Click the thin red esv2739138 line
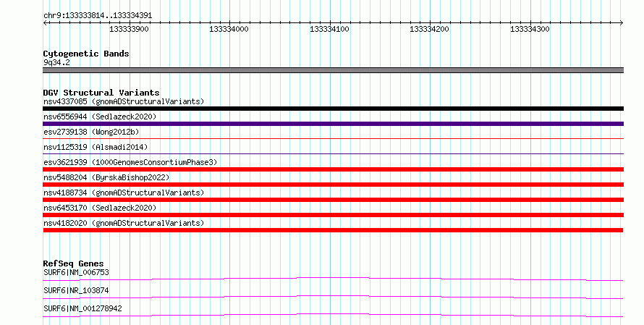Image resolution: width=644 pixels, height=325 pixels. pyautogui.click(x=333, y=139)
